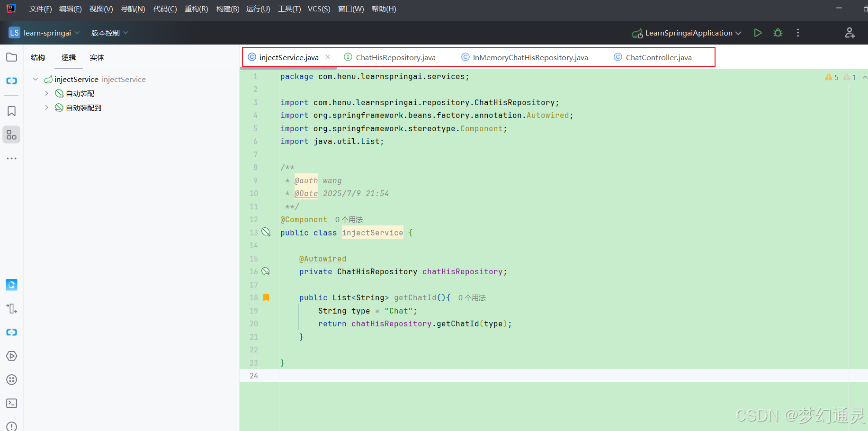Open the more actions vertical dots

798,33
